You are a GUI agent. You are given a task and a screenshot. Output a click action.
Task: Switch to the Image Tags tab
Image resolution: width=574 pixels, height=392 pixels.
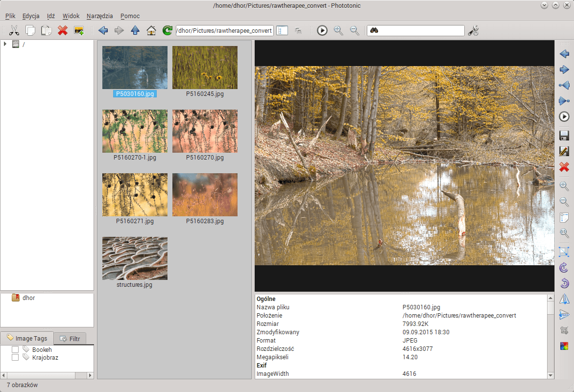[x=27, y=338]
